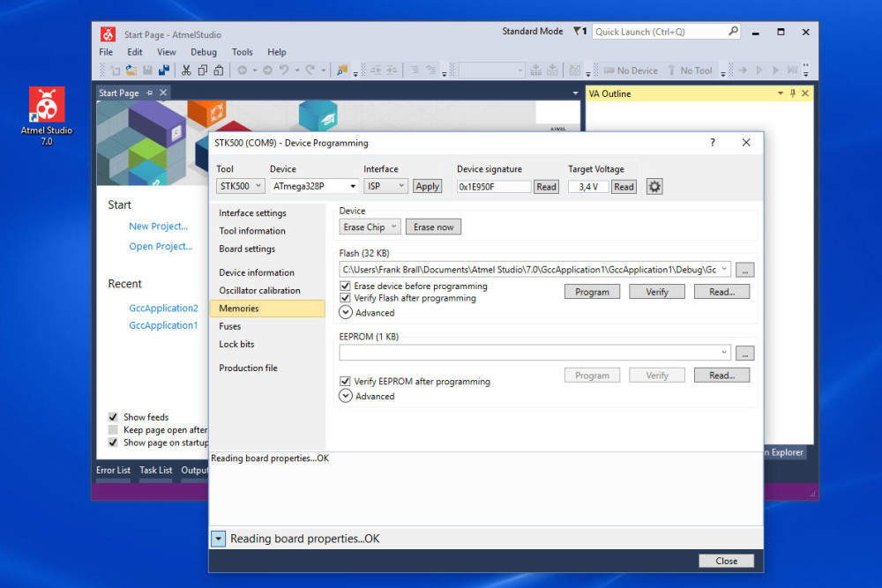Image resolution: width=882 pixels, height=588 pixels.
Task: Open tool settings via the gear icon
Action: (x=654, y=186)
